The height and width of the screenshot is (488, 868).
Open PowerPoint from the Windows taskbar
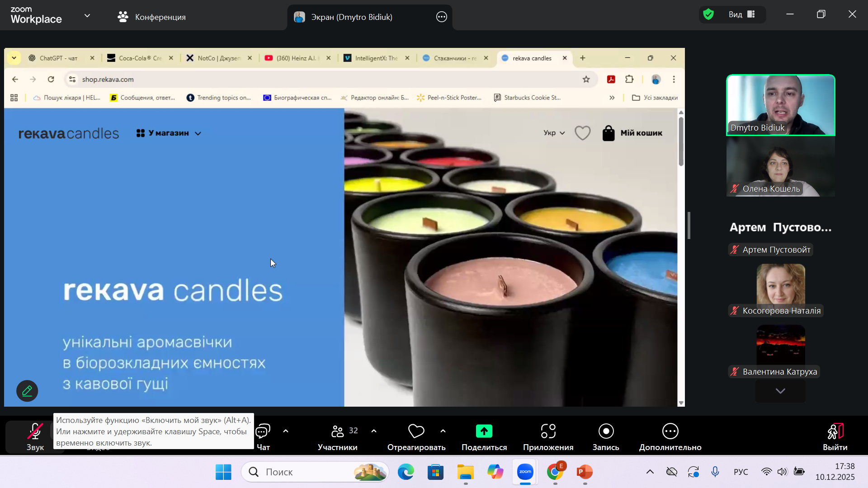coord(585,472)
